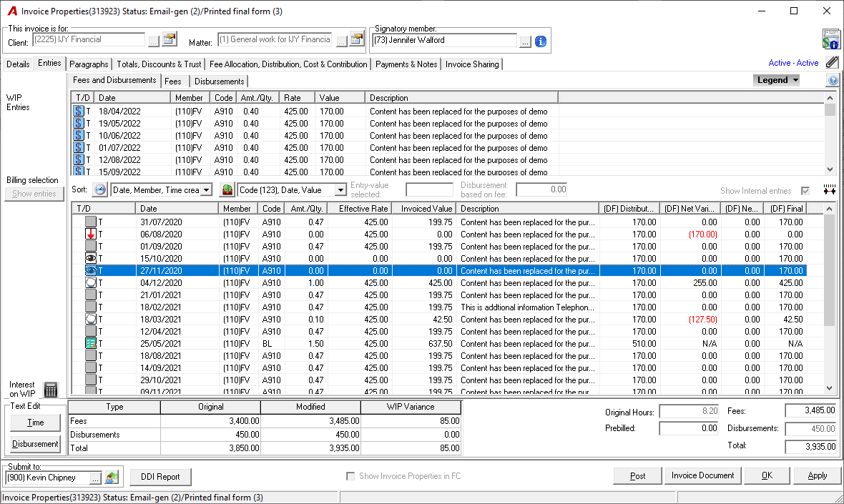Click the Apply button
The image size is (844, 504).
pos(817,475)
